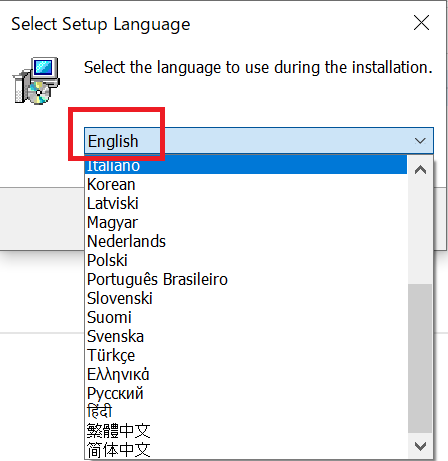Select Polski in the language list

pyautogui.click(x=246, y=260)
